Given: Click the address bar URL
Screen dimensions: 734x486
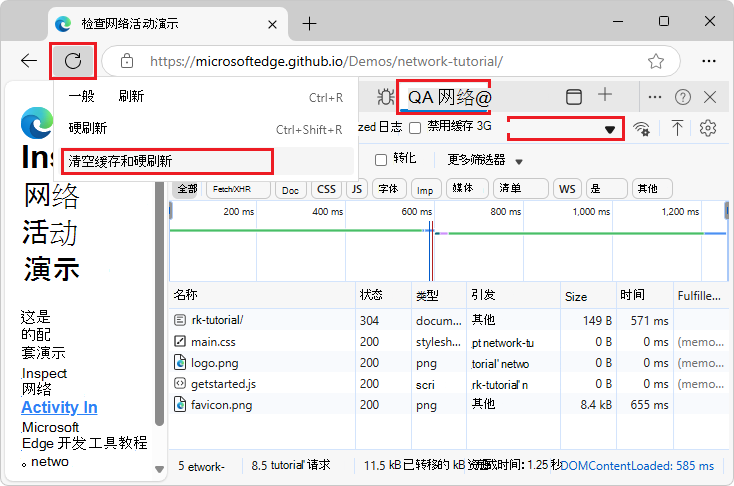Looking at the screenshot, I should [x=326, y=61].
